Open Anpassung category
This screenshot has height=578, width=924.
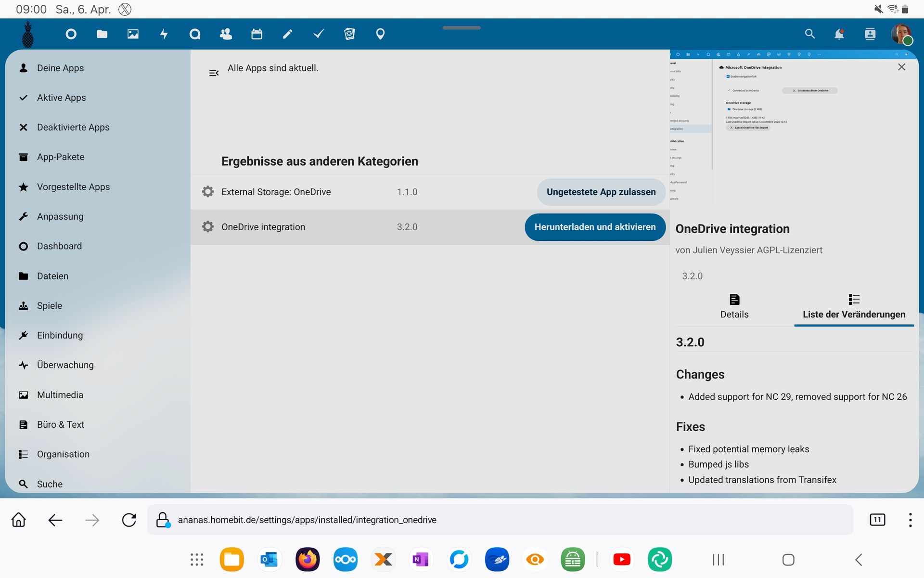(x=98, y=216)
